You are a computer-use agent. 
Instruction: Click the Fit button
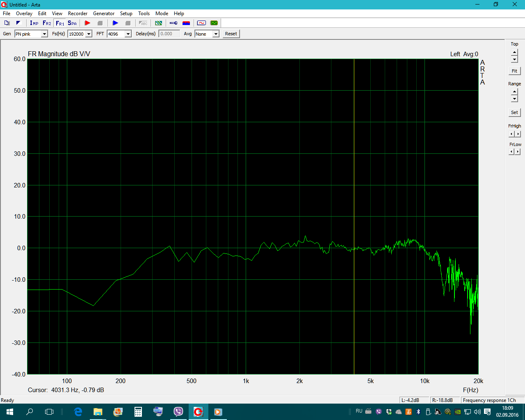click(x=514, y=71)
